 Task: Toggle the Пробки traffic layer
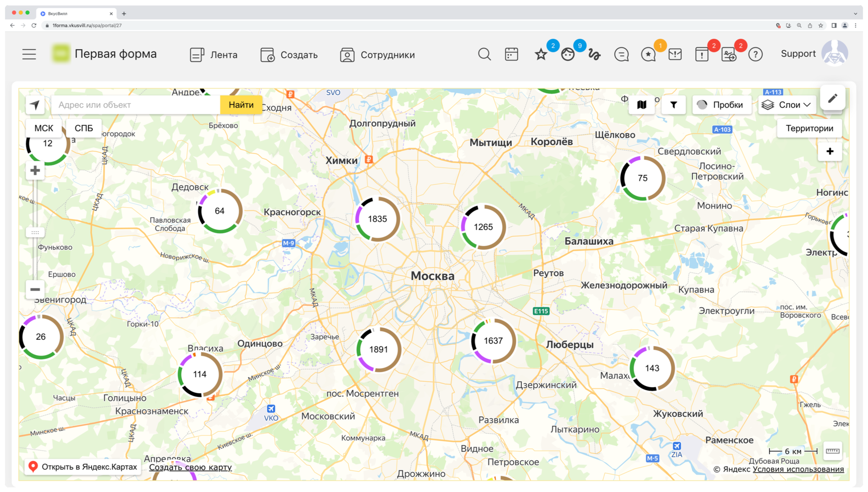pos(721,105)
